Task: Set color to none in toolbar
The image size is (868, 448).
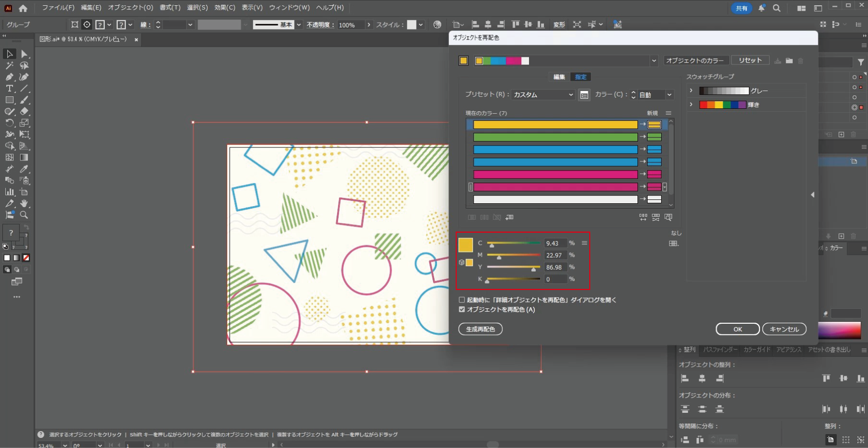Action: click(26, 258)
